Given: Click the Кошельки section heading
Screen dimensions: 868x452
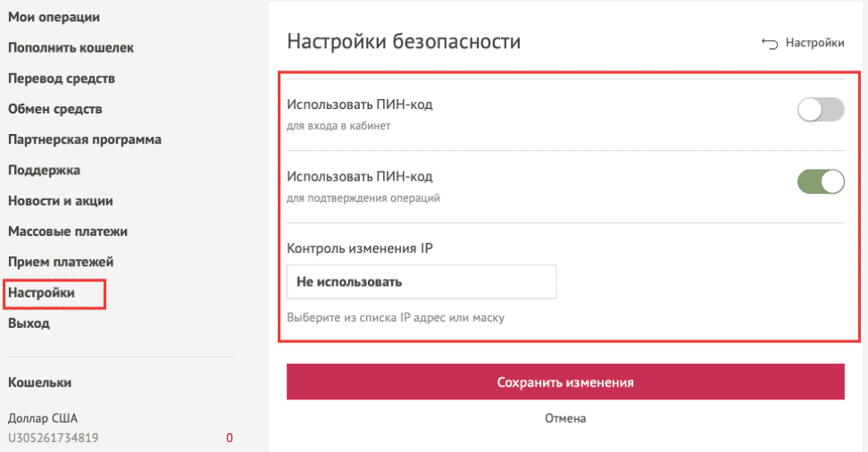Looking at the screenshot, I should (x=40, y=382).
